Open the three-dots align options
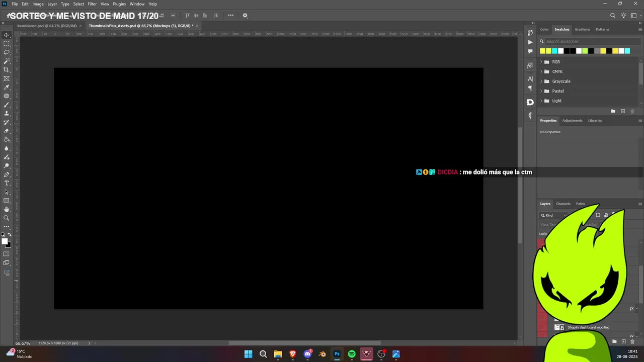Image resolution: width=644 pixels, height=362 pixels. pyautogui.click(x=230, y=16)
